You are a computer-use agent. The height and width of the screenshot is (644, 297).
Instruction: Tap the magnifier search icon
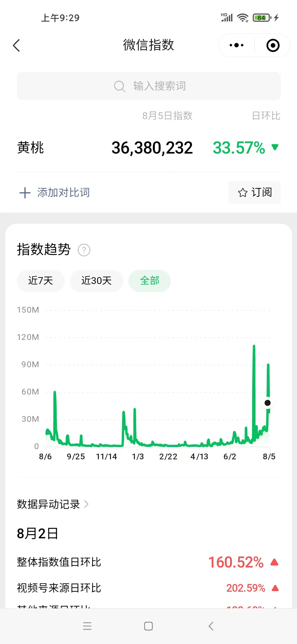(x=119, y=86)
